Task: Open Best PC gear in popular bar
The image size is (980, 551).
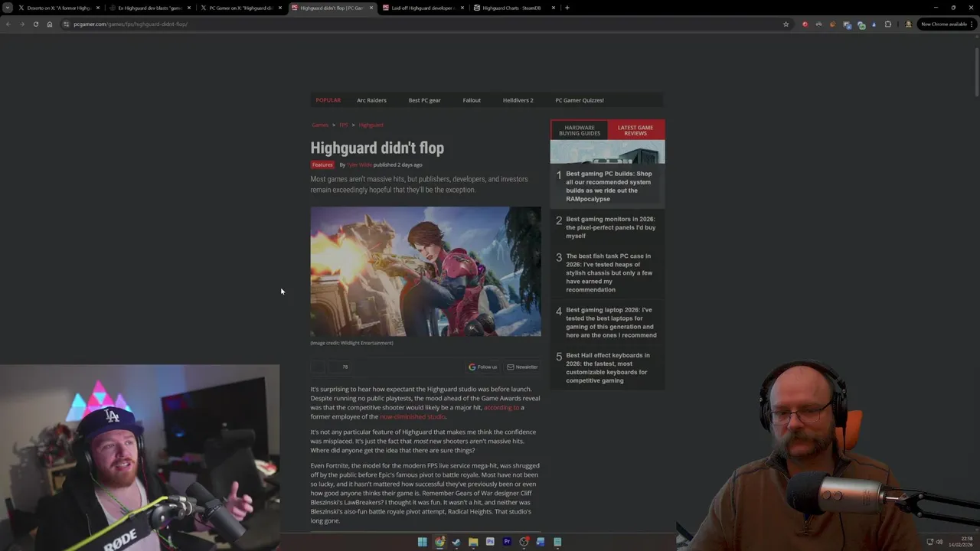Action: point(424,100)
